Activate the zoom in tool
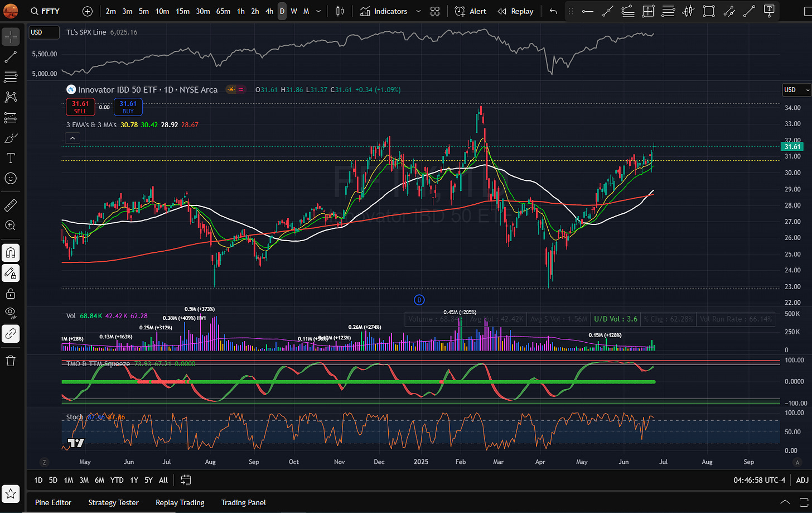The width and height of the screenshot is (812, 513). [11, 226]
